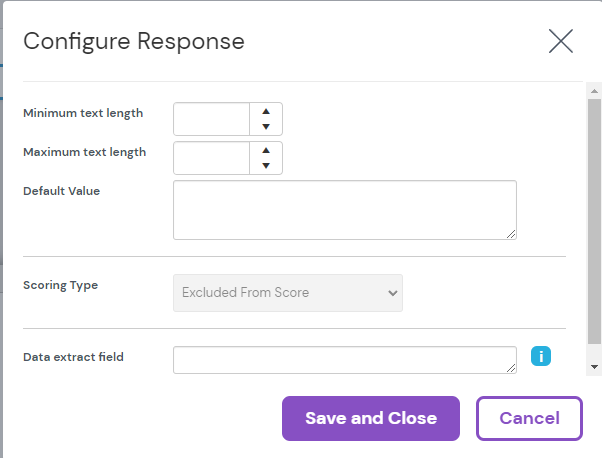Increase Maximum text length with up arrow
The image size is (602, 458).
click(x=266, y=150)
